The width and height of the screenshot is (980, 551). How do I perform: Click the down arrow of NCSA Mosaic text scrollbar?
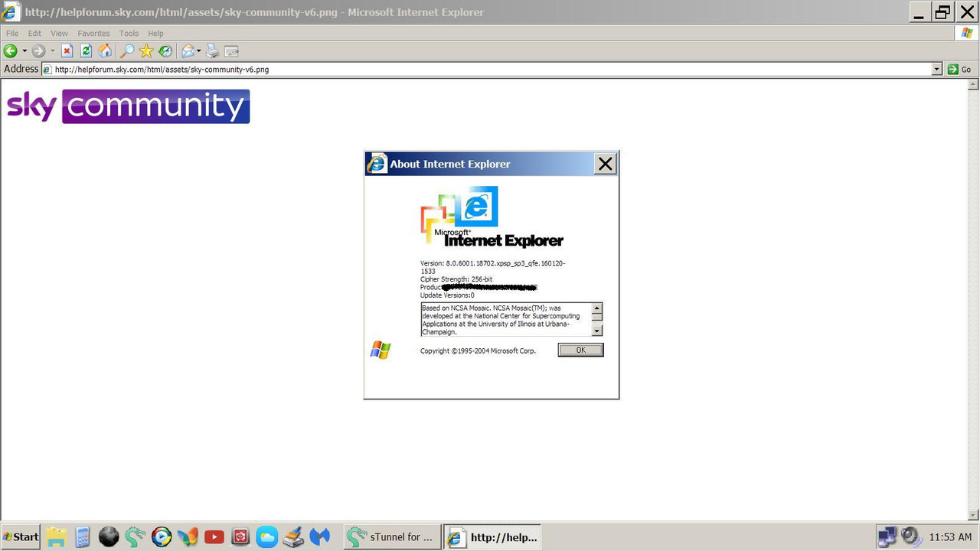pyautogui.click(x=597, y=331)
